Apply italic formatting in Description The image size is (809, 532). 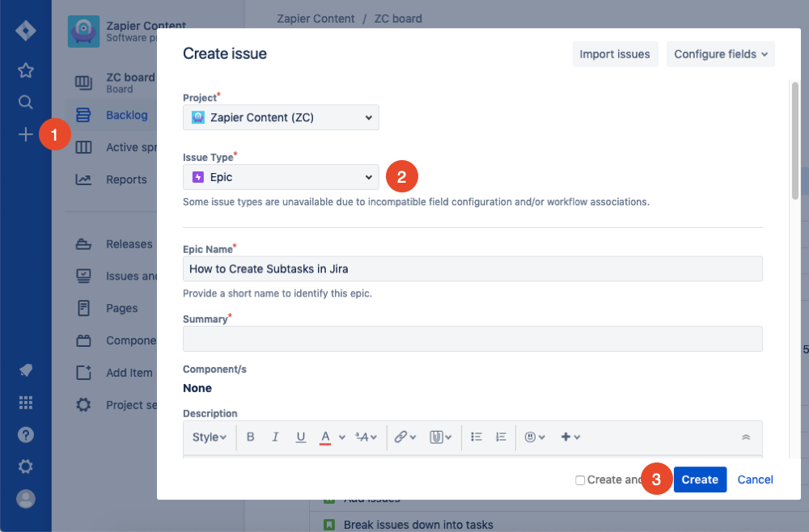point(275,437)
